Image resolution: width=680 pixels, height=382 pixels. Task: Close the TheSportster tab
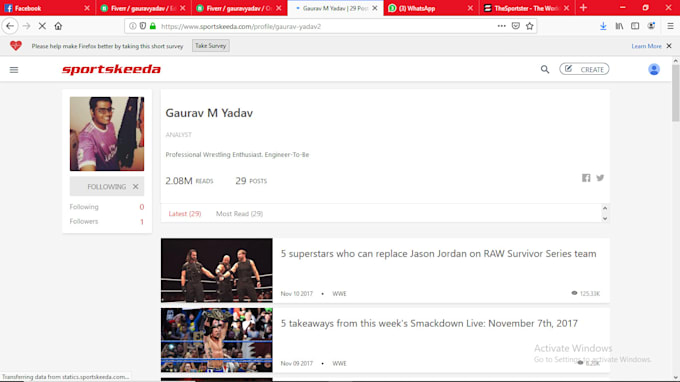(566, 8)
